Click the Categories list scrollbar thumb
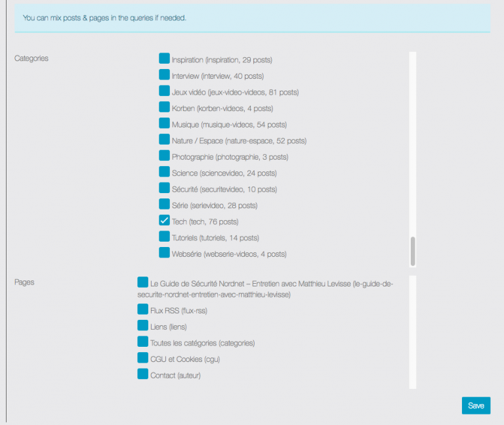Viewport: 504px width, 425px height. click(x=413, y=251)
